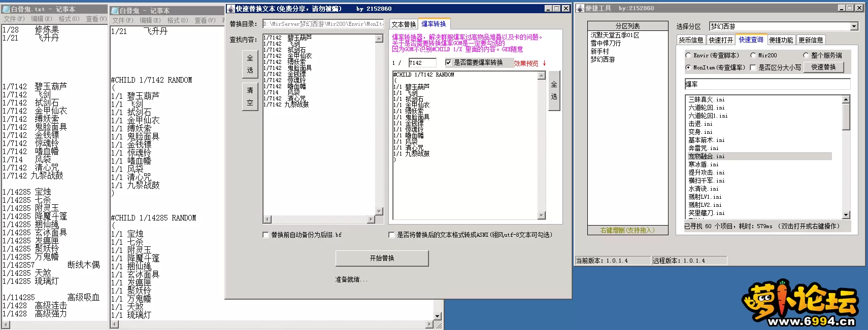The width and height of the screenshot is (868, 330).
Task: Click 全选 button beside the 效果预览 box
Action: (554, 91)
